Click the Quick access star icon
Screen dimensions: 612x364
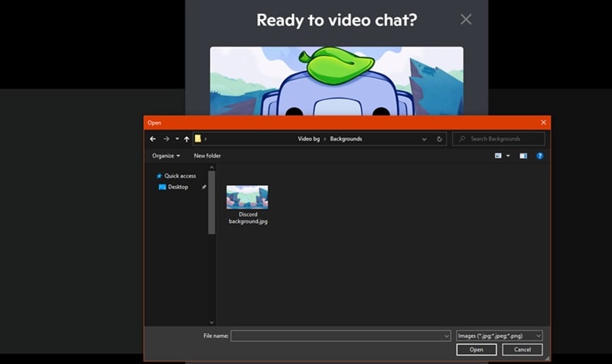click(159, 176)
